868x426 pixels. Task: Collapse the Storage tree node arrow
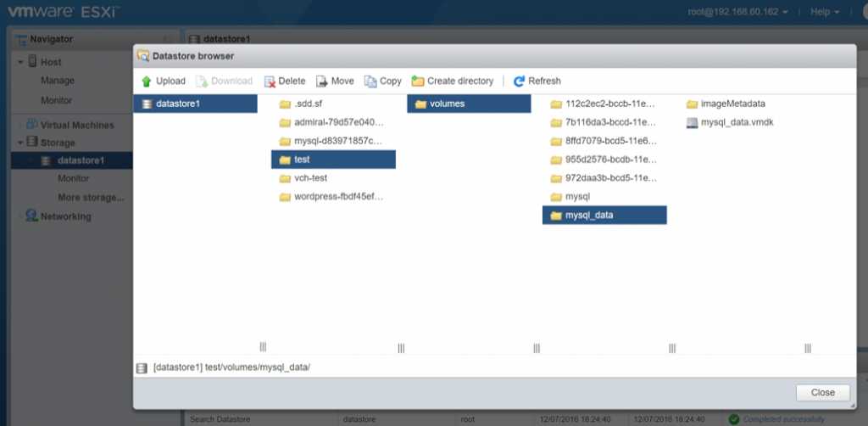click(20, 143)
